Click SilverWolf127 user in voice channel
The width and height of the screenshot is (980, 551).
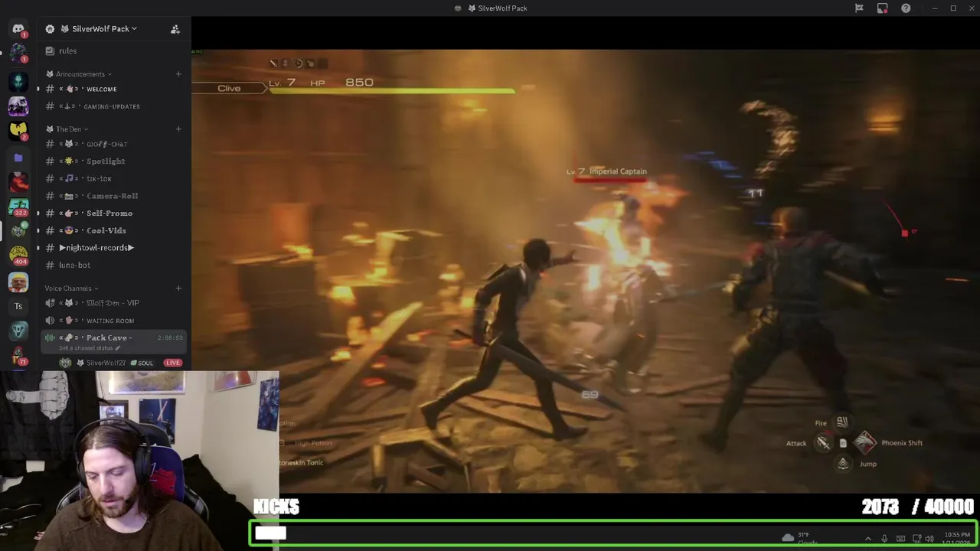click(x=115, y=363)
